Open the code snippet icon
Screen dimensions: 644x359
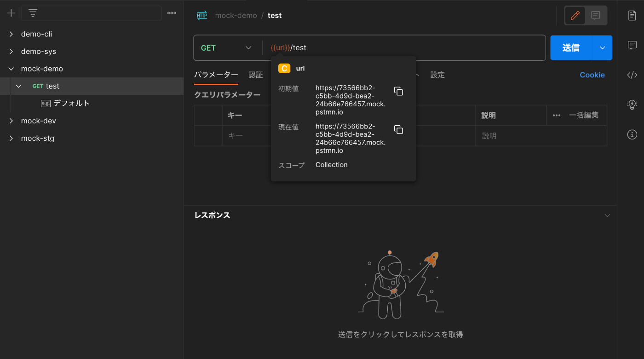tap(632, 75)
